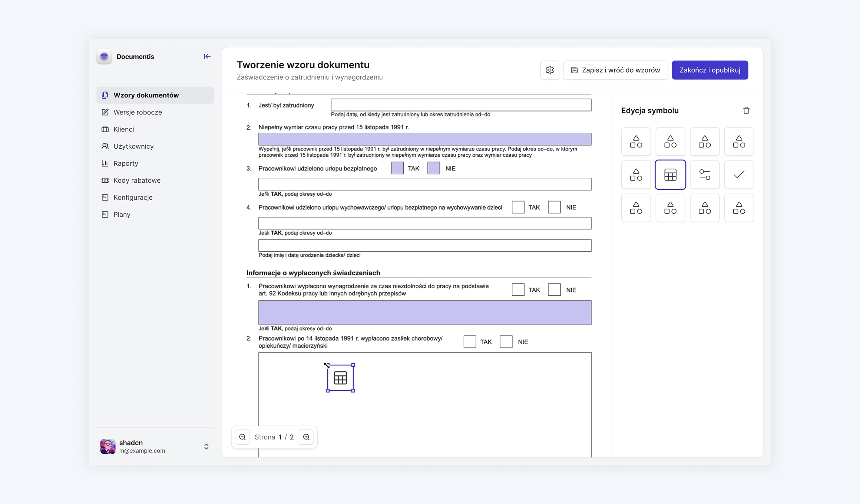Select the sliders symbol in editing panel
The width and height of the screenshot is (860, 504).
coord(704,175)
